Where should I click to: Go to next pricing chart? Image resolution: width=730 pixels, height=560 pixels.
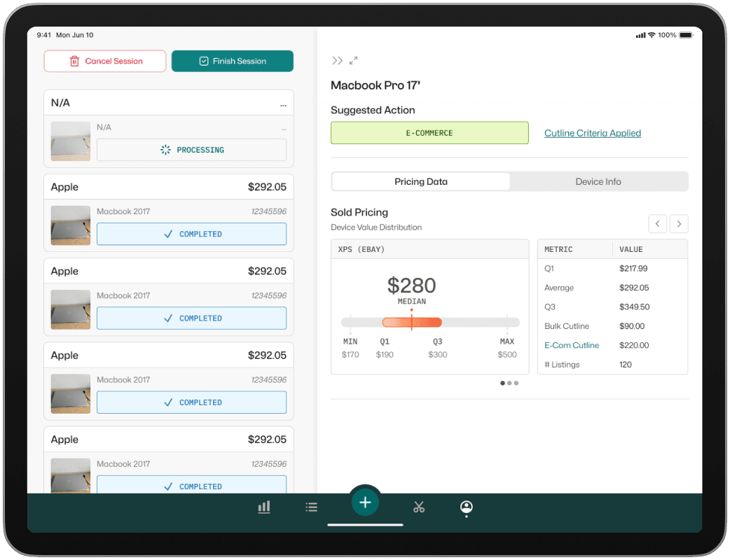[679, 224]
